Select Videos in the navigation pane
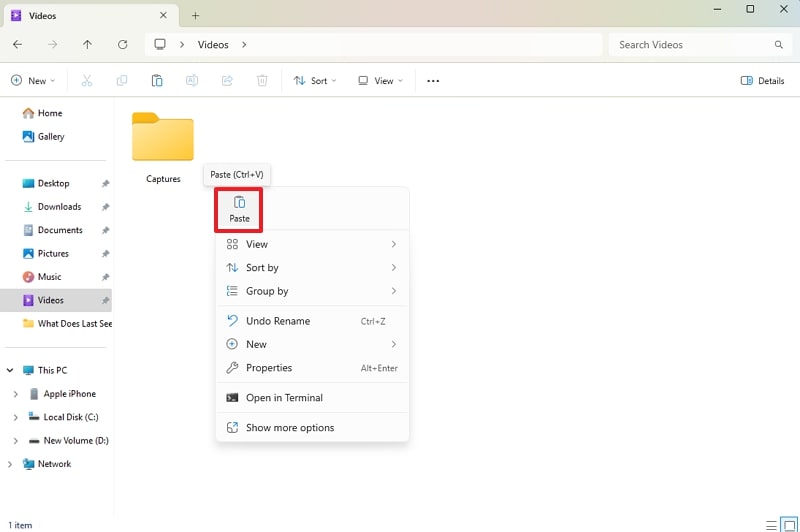Viewport: 800px width, 532px height. (x=56, y=300)
